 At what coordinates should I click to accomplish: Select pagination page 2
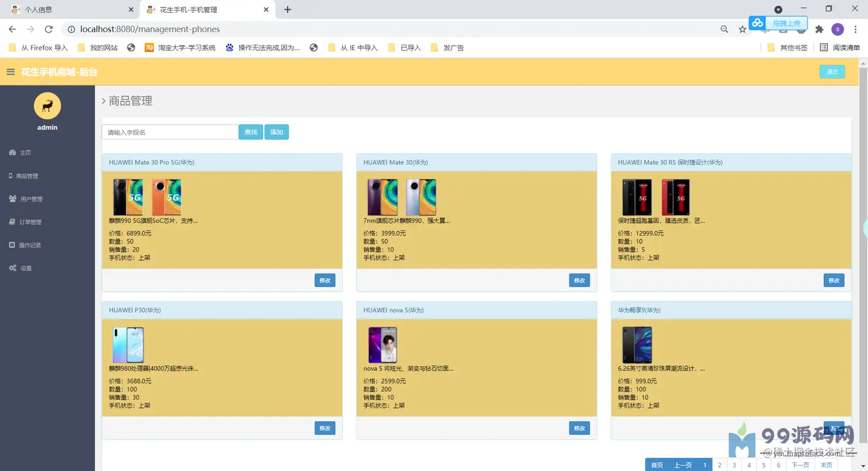[x=719, y=465]
